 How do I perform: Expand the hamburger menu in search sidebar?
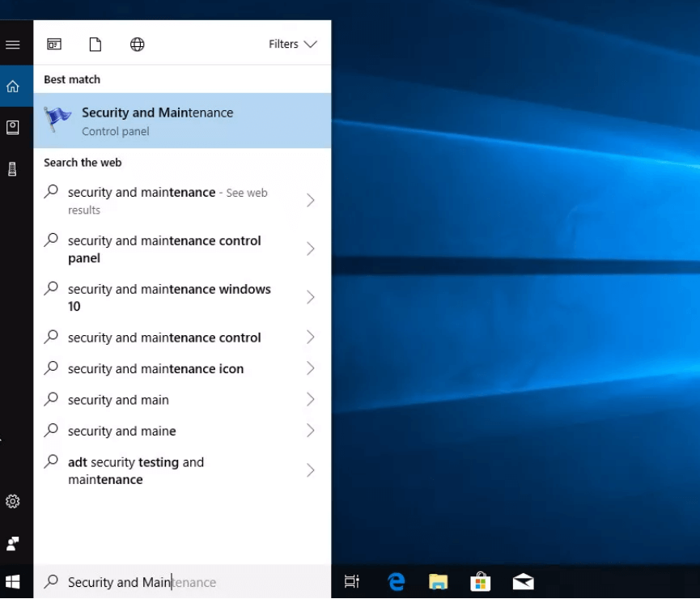(12, 45)
